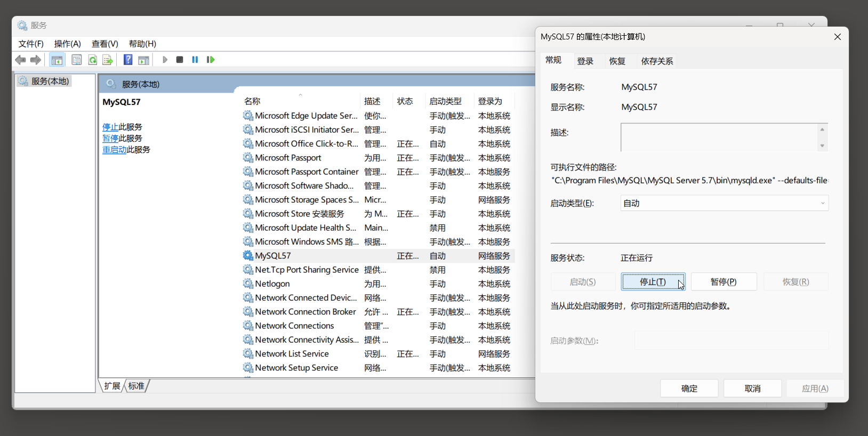Click the green Refresh toolbar icon
This screenshot has height=436, width=868.
pos(92,60)
